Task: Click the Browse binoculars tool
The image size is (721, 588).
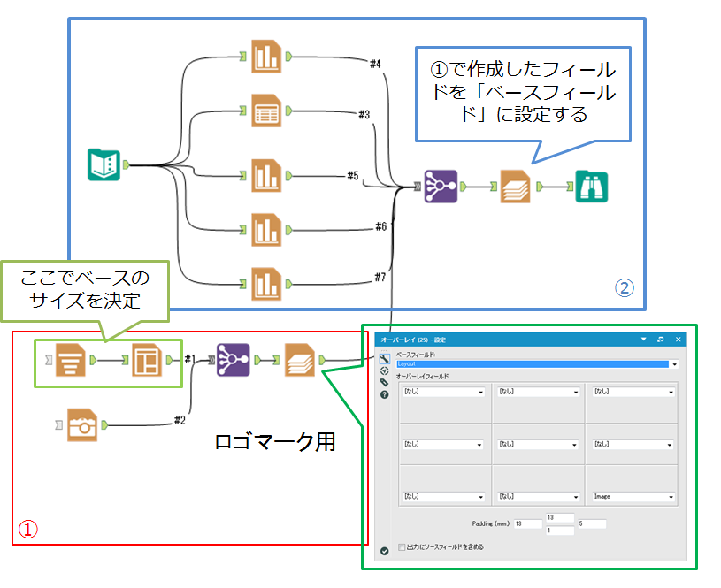Action: tap(590, 187)
